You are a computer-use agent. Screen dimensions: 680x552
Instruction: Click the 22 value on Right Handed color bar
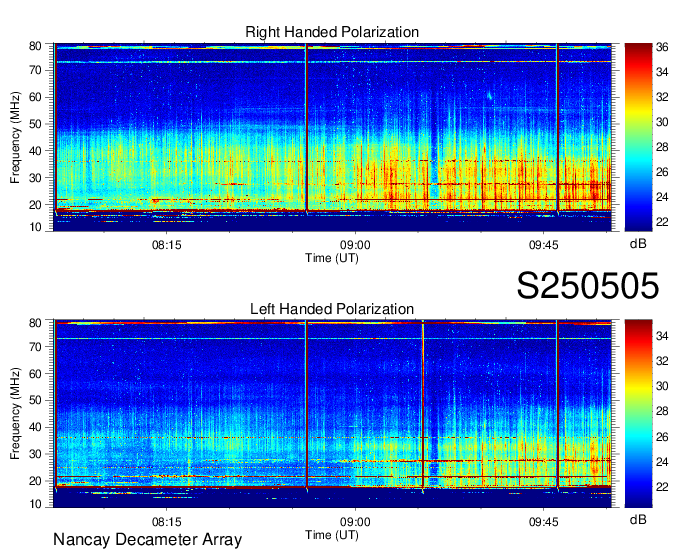point(662,222)
